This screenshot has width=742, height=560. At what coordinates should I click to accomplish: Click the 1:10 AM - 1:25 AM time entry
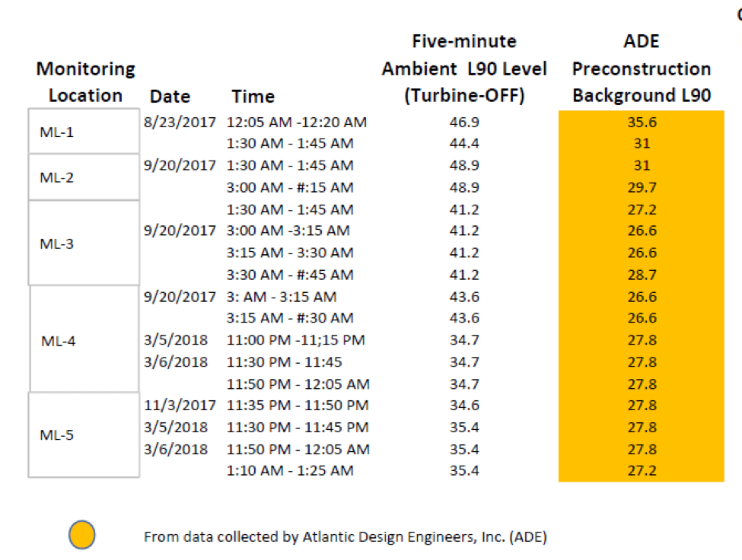[x=290, y=471]
